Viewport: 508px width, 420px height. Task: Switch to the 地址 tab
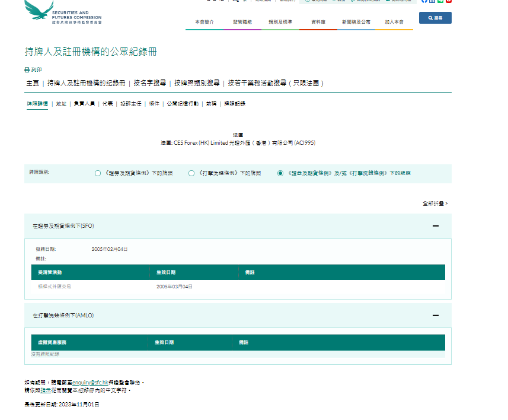pos(61,104)
